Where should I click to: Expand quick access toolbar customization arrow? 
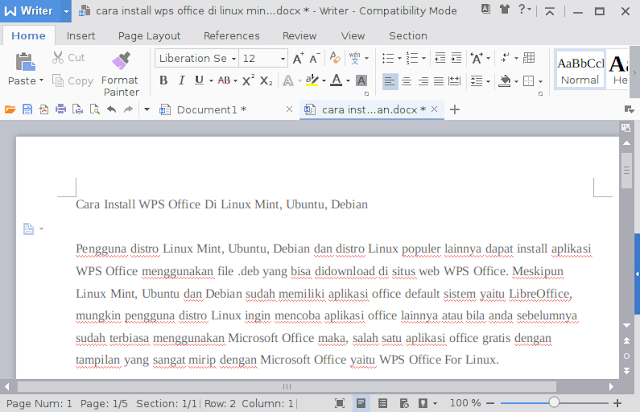click(x=147, y=109)
